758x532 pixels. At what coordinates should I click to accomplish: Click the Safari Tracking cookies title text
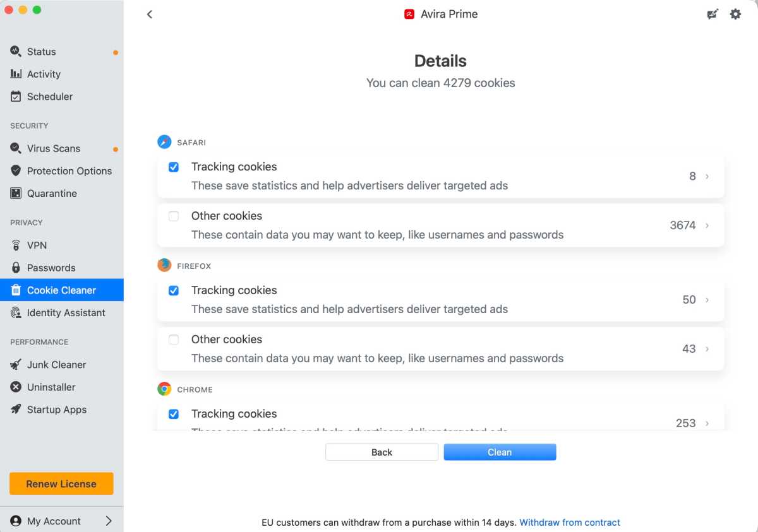pyautogui.click(x=234, y=167)
